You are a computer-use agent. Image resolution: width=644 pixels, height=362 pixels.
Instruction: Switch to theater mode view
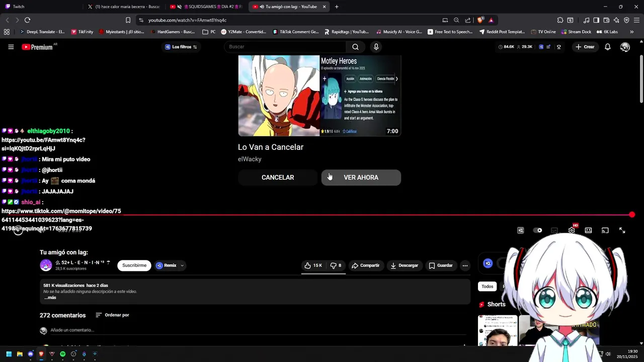point(588,230)
